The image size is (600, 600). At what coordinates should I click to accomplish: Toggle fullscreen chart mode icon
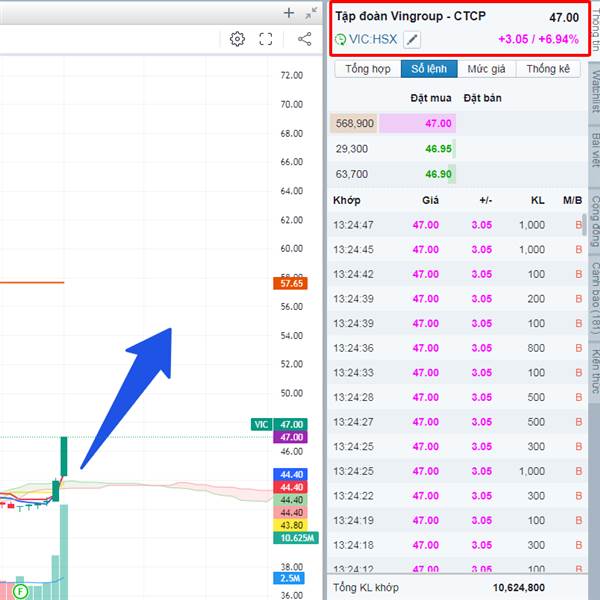266,39
